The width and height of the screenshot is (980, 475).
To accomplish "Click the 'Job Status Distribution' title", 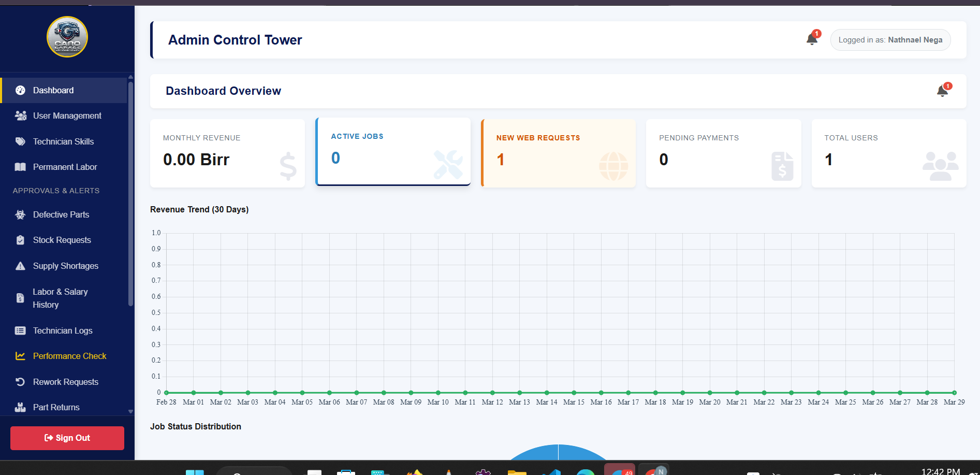I will click(196, 426).
